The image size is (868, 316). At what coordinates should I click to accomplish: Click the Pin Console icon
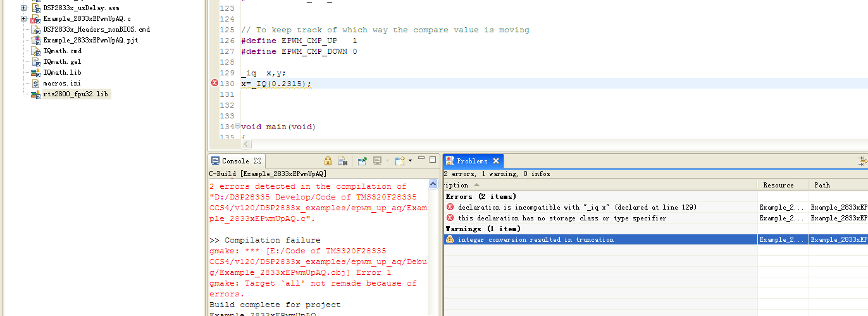[363, 161]
